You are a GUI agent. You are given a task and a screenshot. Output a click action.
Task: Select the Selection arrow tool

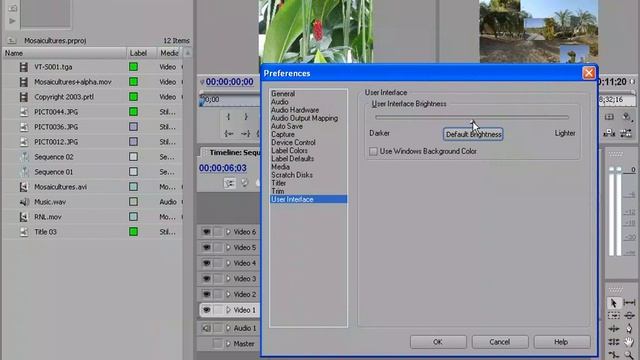click(x=613, y=303)
